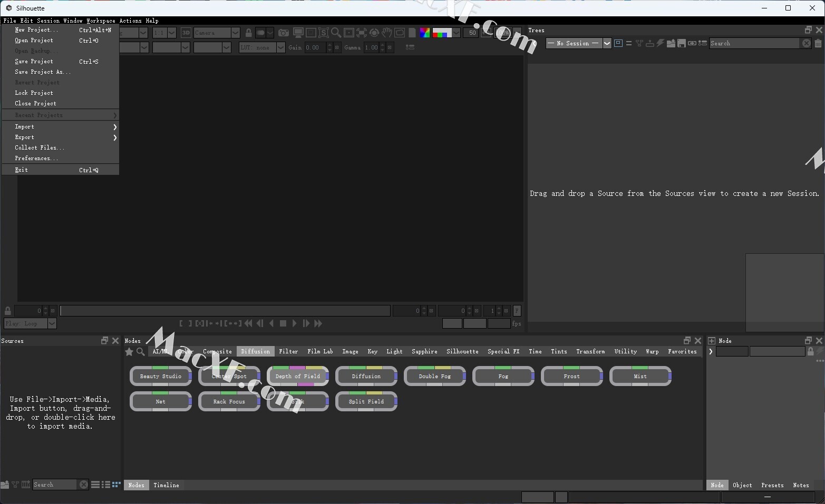Select the Double Fog node
The width and height of the screenshot is (825, 504).
click(x=435, y=376)
